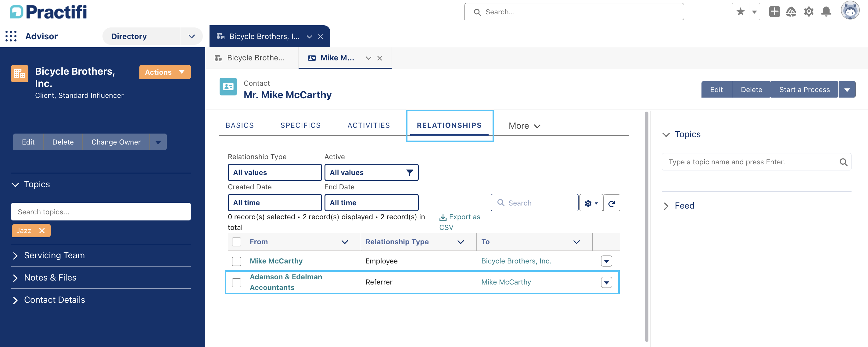Open the Active filter dropdown
868x347 pixels.
coord(371,173)
